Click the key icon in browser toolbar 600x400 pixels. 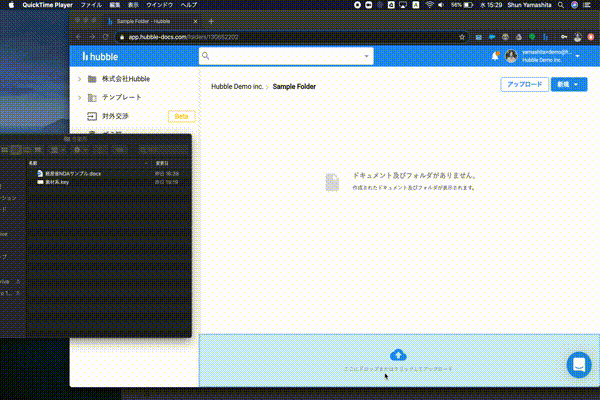tap(564, 37)
